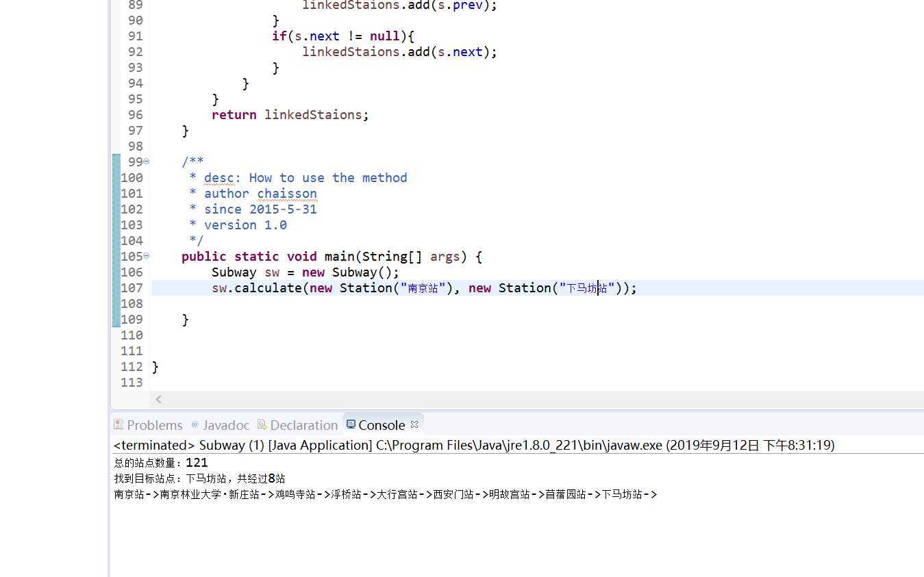
Task: Click the Javadoc @ icon
Action: pyautogui.click(x=195, y=424)
